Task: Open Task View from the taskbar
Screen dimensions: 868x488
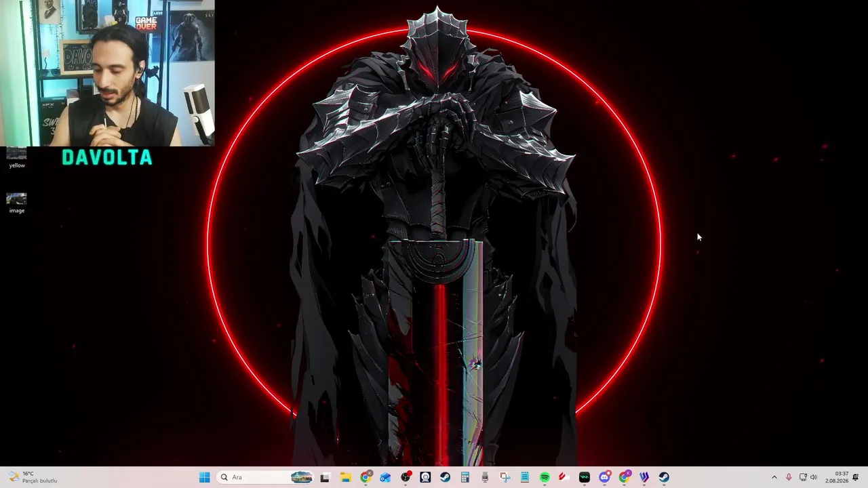Action: point(325,477)
